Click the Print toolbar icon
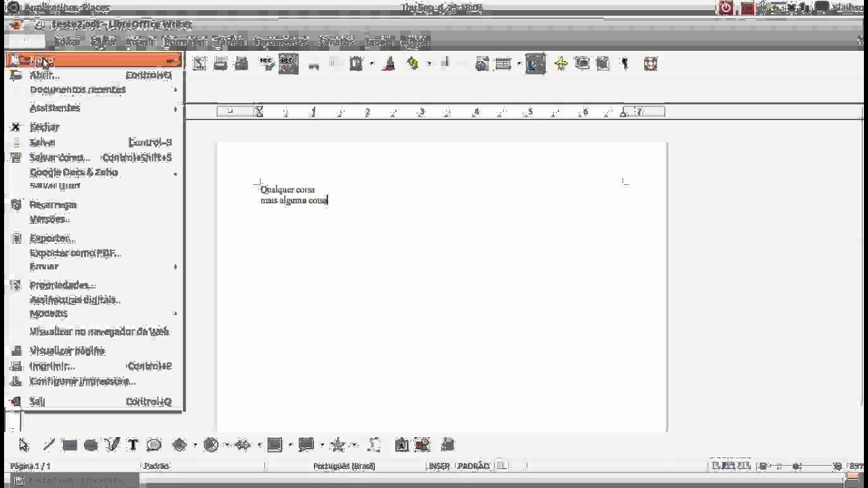868x488 pixels. tap(220, 64)
